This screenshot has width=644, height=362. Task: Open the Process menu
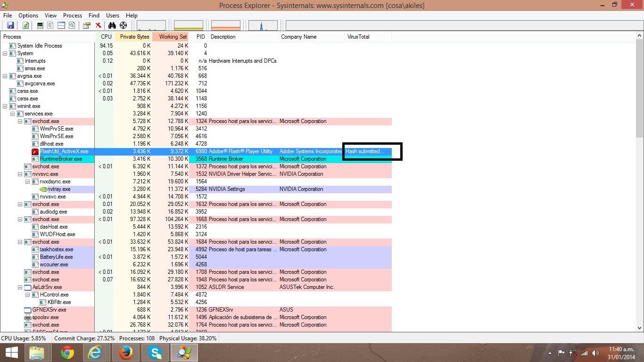pyautogui.click(x=72, y=15)
